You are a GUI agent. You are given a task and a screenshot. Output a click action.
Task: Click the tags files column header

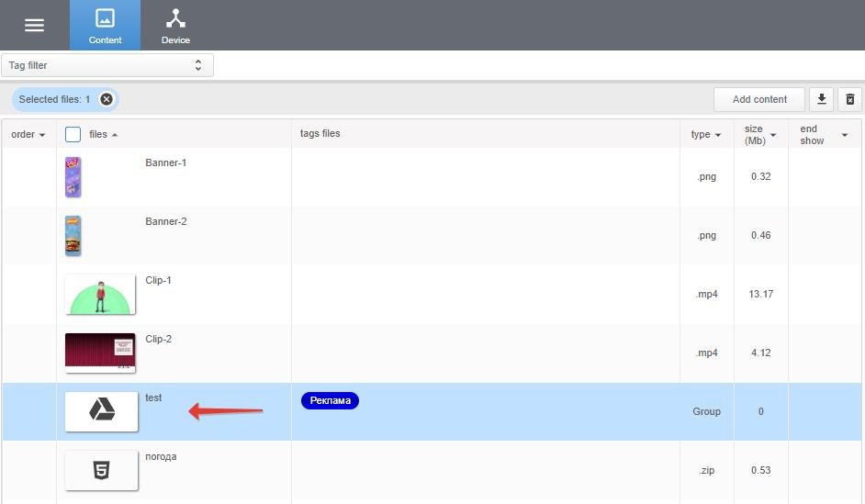[x=320, y=133]
